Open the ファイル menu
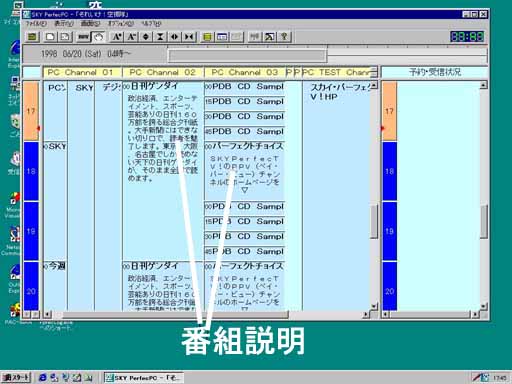This screenshot has height=384, width=512. (36, 23)
